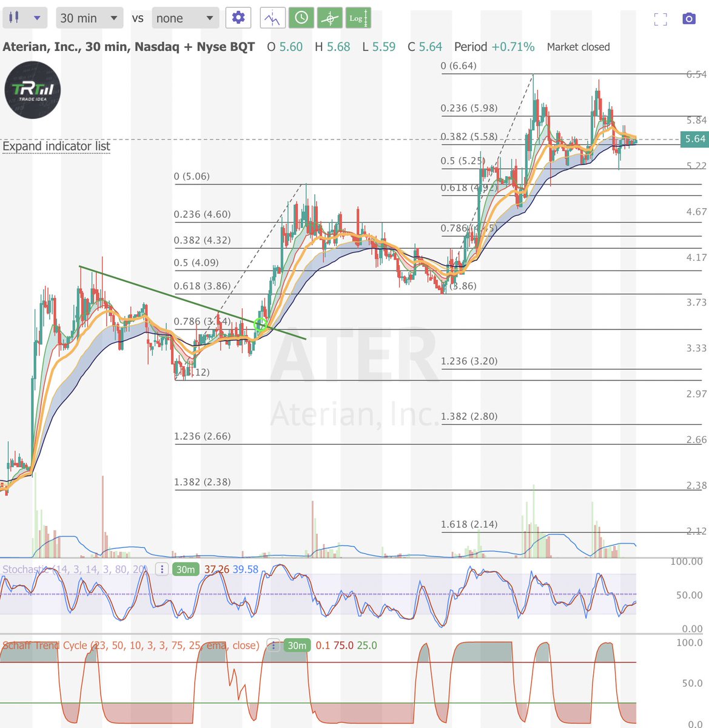Viewport: 709px width, 728px height.
Task: Toggle the drawing line tool icon
Action: [272, 18]
